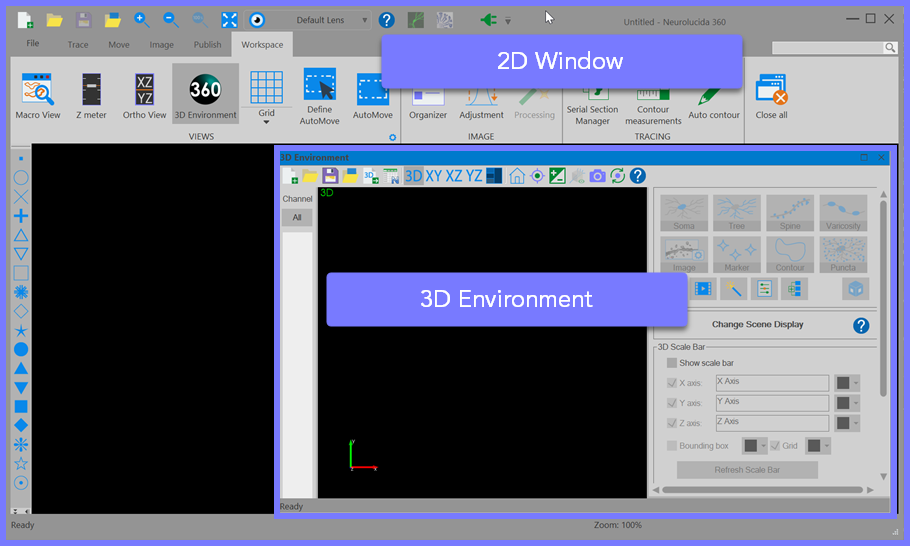Image resolution: width=910 pixels, height=546 pixels.
Task: Click the X Axis label text field
Action: tap(772, 383)
